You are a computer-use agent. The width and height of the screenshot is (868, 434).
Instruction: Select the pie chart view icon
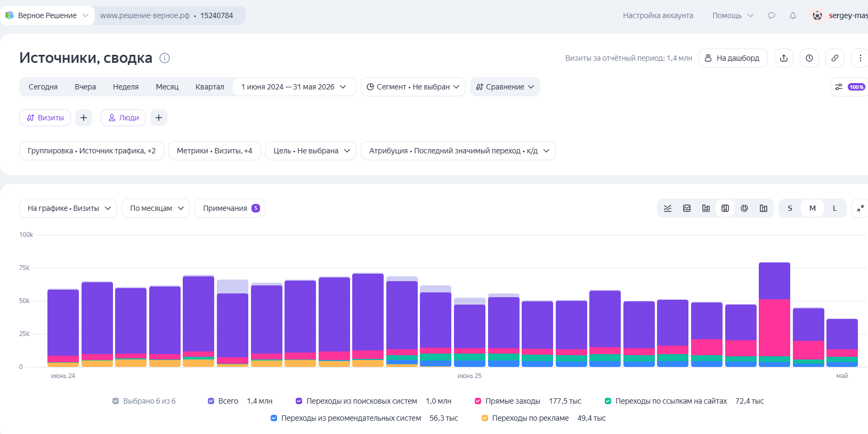click(x=744, y=208)
